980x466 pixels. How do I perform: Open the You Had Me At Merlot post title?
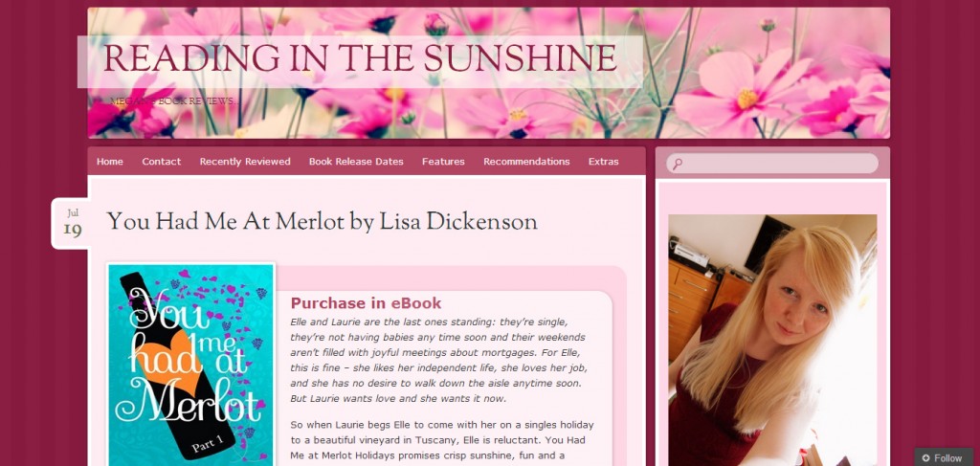[x=322, y=222]
